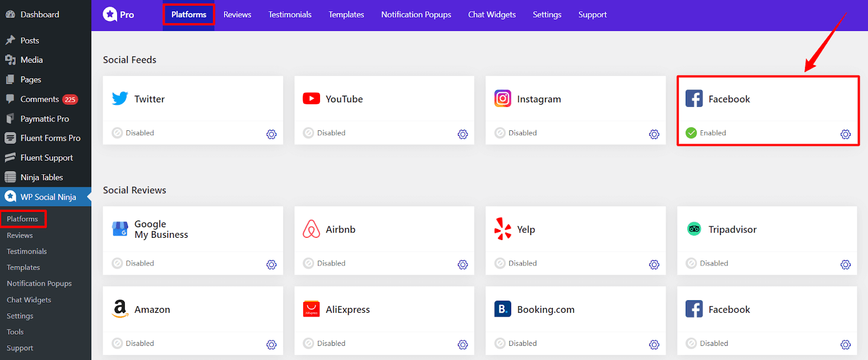Select WP Social Ninja sidebar menu

point(46,197)
